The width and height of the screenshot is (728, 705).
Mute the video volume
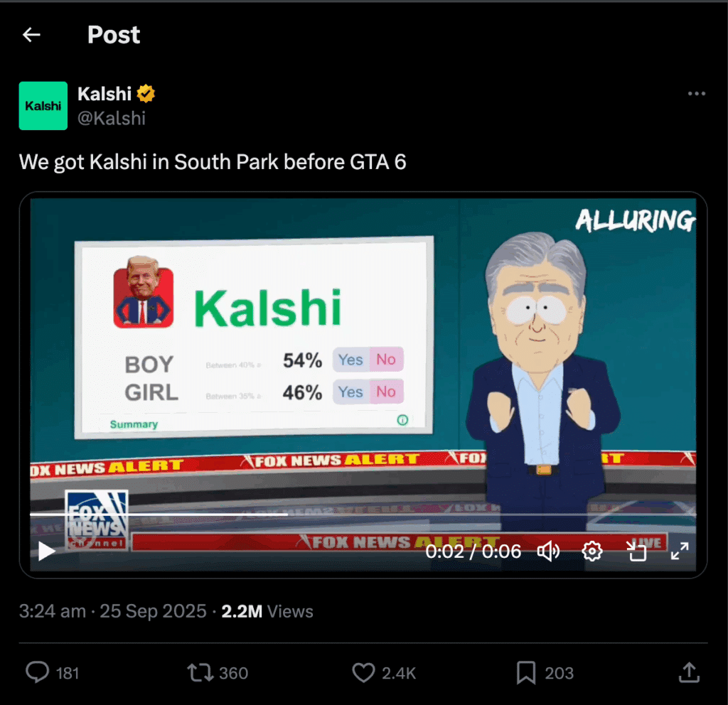coord(548,551)
